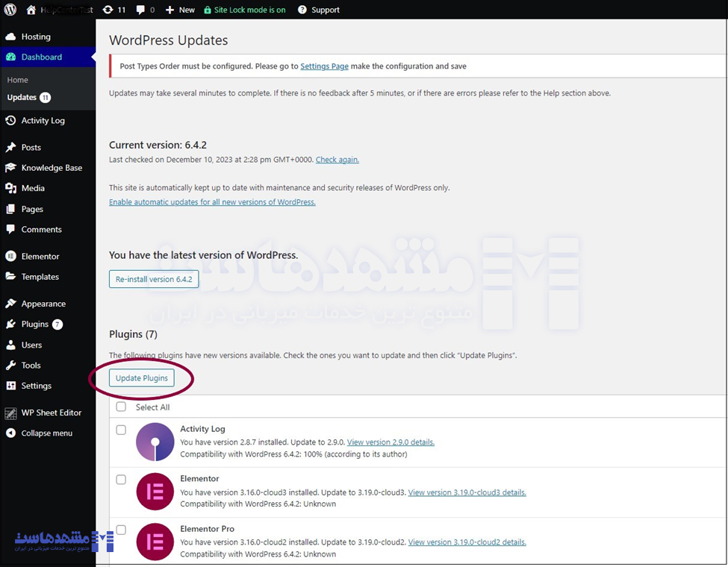The width and height of the screenshot is (728, 567).
Task: Click the Update Plugins button
Action: 142,378
